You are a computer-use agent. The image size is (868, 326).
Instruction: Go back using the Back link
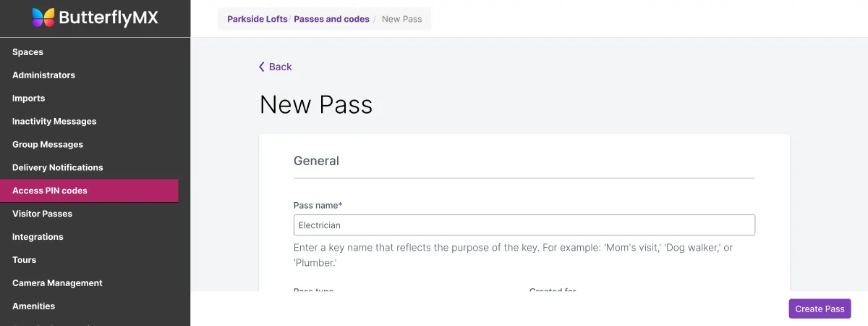(x=280, y=67)
